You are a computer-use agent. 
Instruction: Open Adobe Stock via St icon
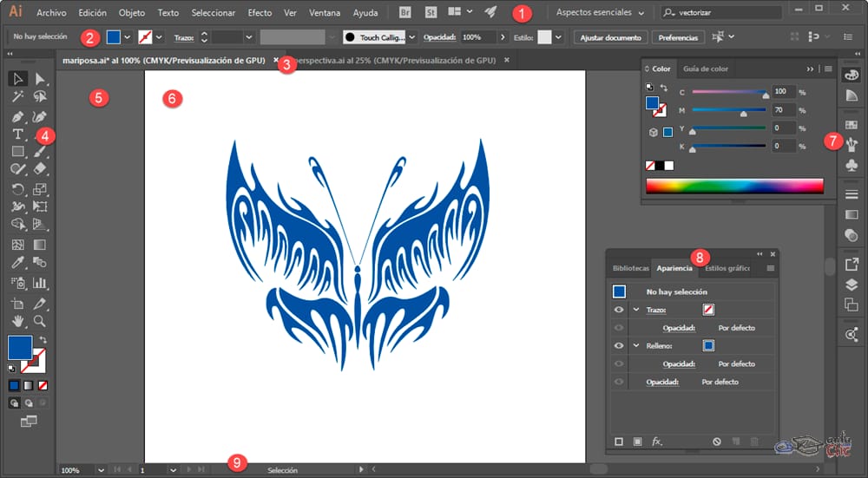[431, 12]
